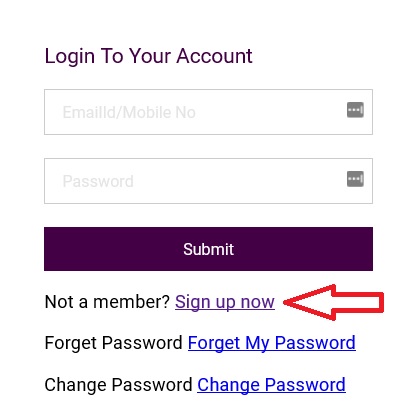The height and width of the screenshot is (414, 413).
Task: Click the word member in Not a member
Action: (x=128, y=302)
